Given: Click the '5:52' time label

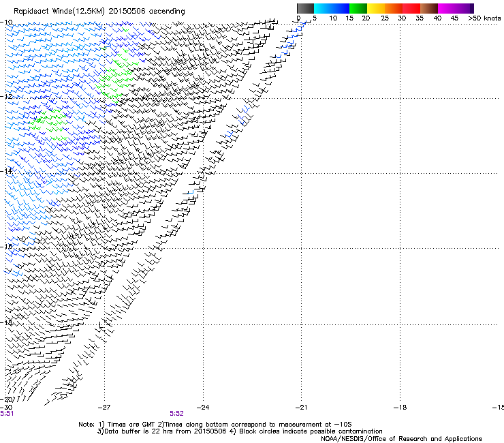Looking at the screenshot, I should [x=177, y=414].
